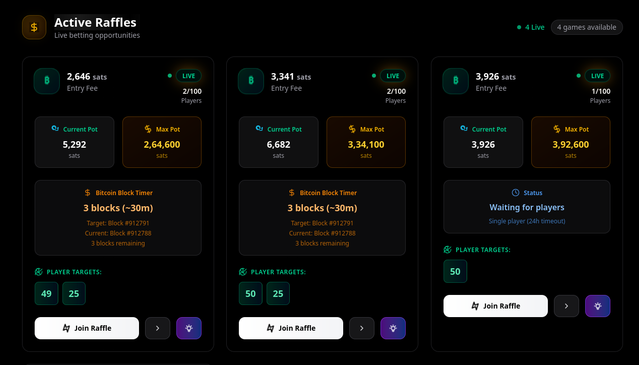Screen dimensions: 639x365
Task: Expand the 3,341 sats raffle with its chevron button
Action: pos(362,328)
